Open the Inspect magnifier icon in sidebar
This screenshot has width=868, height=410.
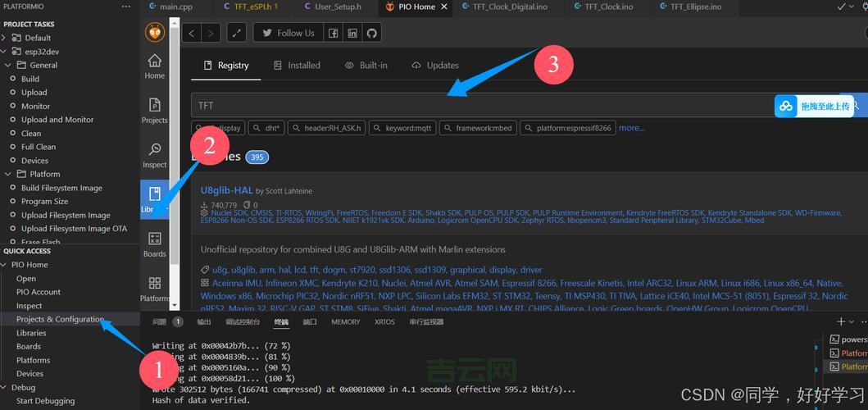tap(154, 155)
